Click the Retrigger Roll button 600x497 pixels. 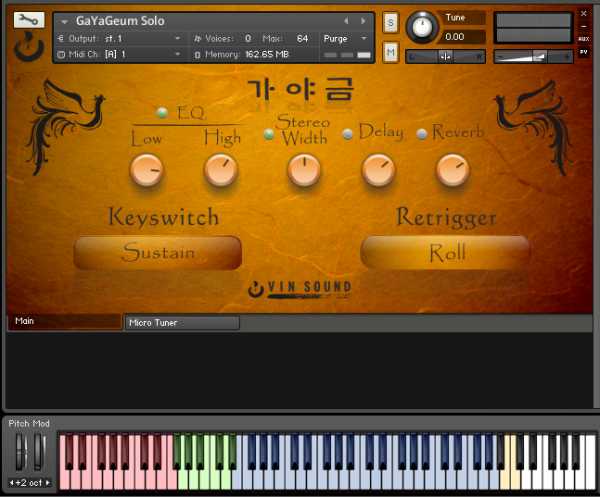click(x=445, y=253)
